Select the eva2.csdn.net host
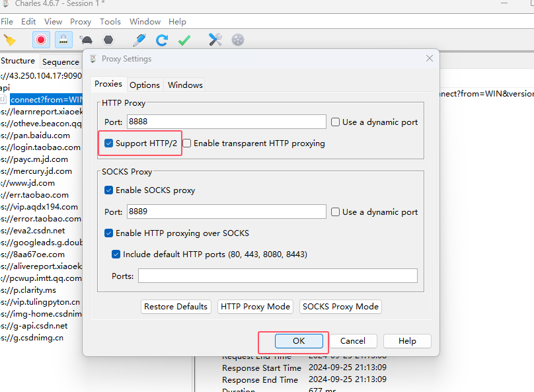534x392 pixels. pos(32,231)
